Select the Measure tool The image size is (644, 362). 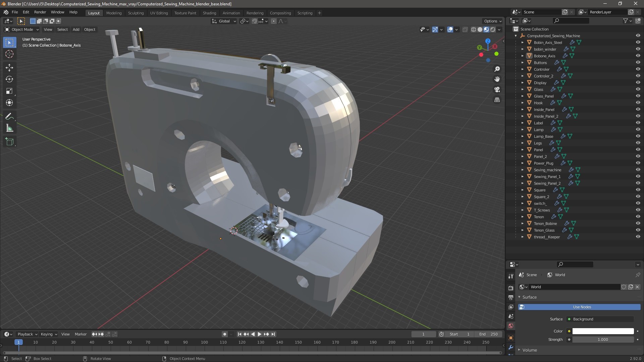coord(9,128)
